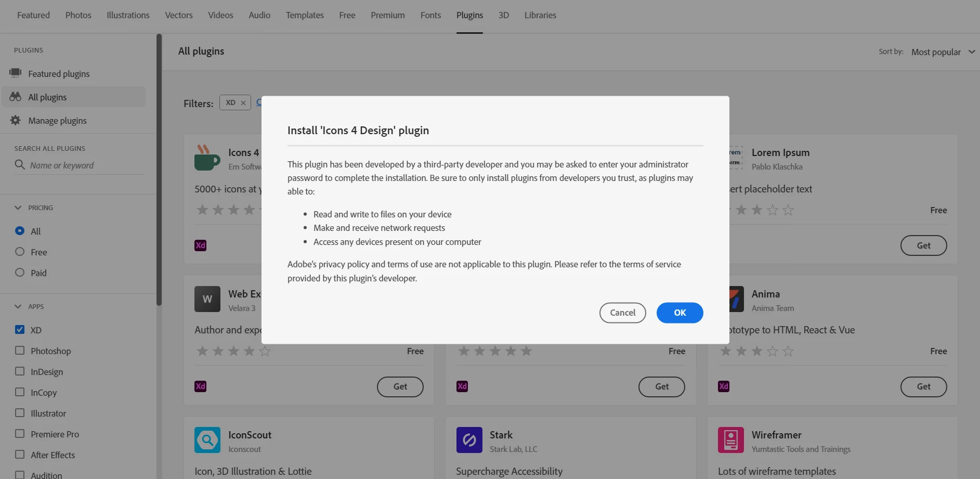Get the Lorem Ipsum plugin
The width and height of the screenshot is (980, 479).
923,245
